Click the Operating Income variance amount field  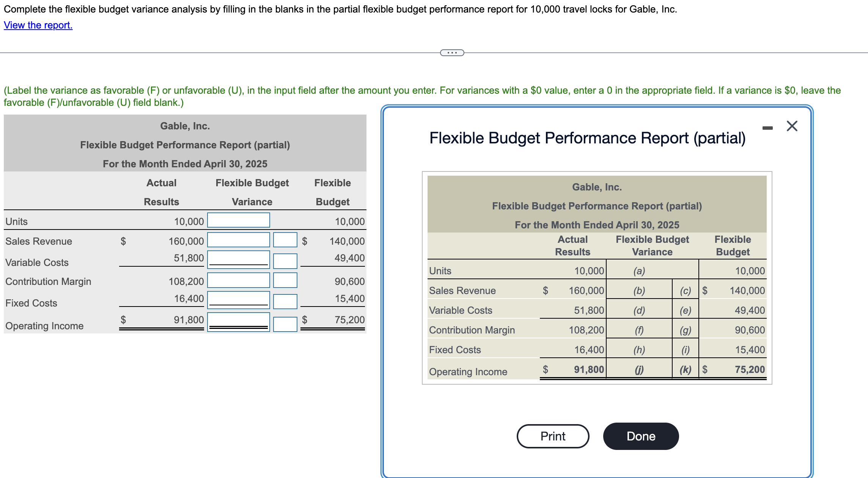point(238,323)
